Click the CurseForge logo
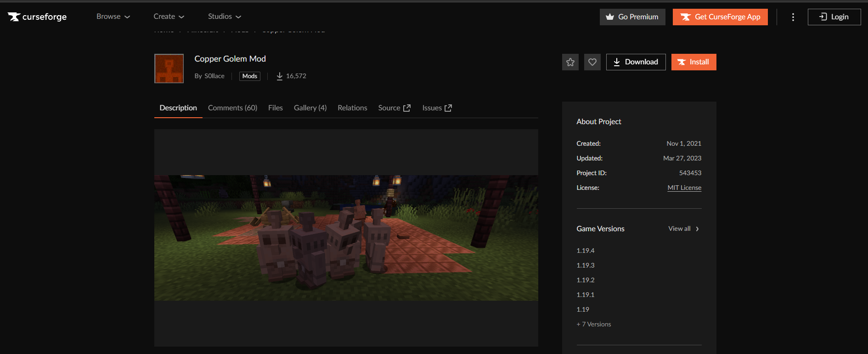The width and height of the screenshot is (868, 354). tap(37, 17)
